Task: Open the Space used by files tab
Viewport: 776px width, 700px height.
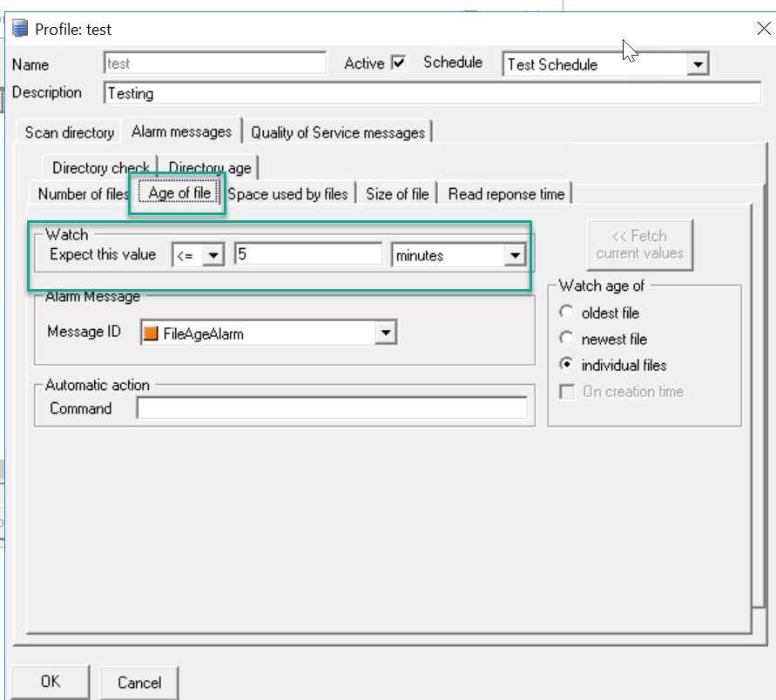Action: click(x=287, y=194)
